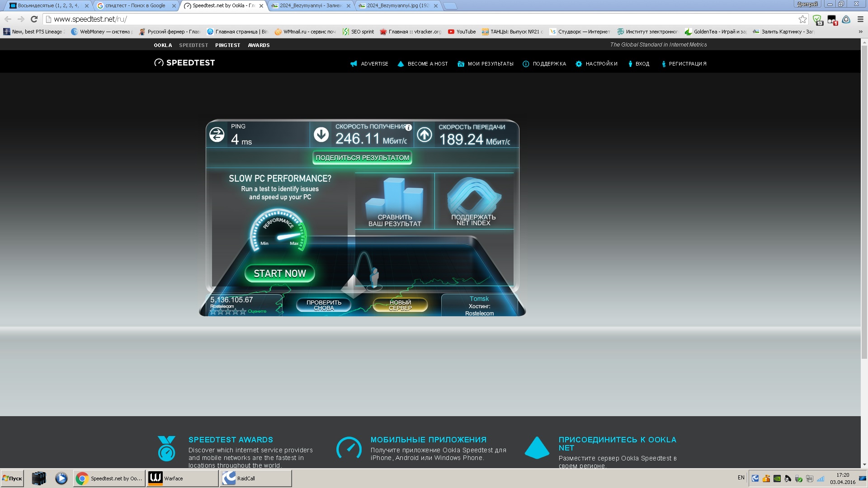
Task: Click the upload speed arrow icon
Action: (424, 134)
